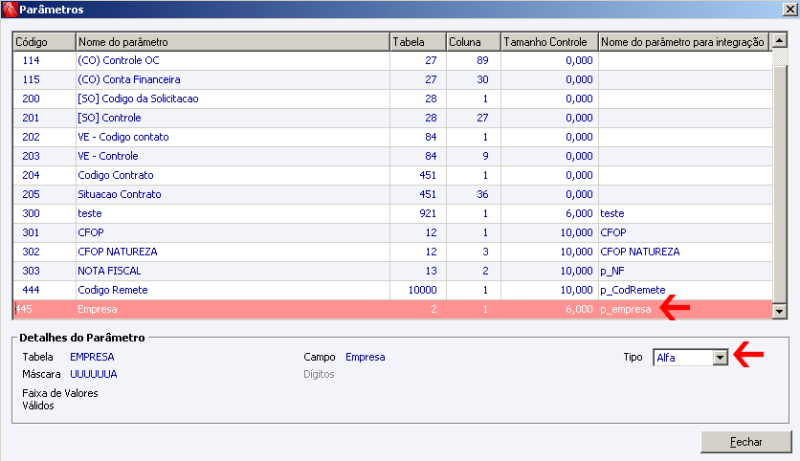
Task: Click Tabela value 921
Action: (428, 213)
